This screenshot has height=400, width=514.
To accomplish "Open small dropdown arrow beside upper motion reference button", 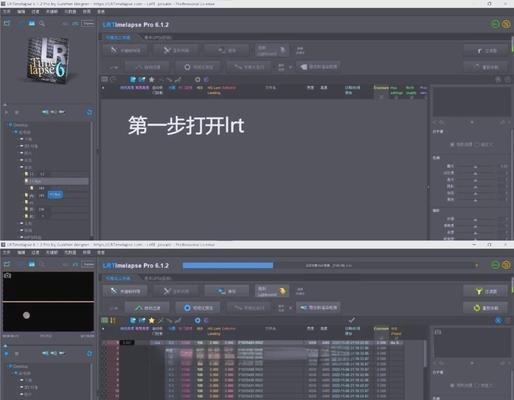I will coord(290,67).
